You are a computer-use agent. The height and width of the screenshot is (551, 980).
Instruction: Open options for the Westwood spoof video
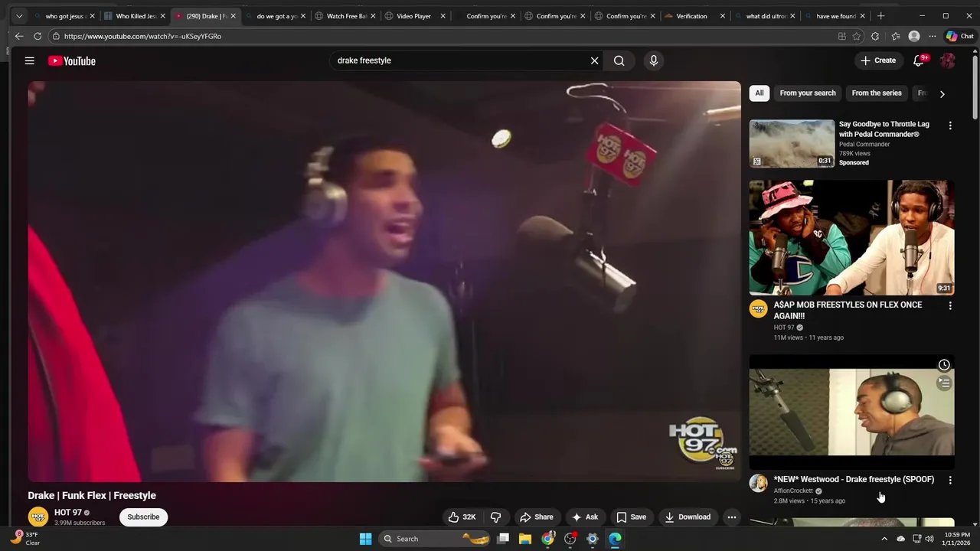pyautogui.click(x=950, y=481)
